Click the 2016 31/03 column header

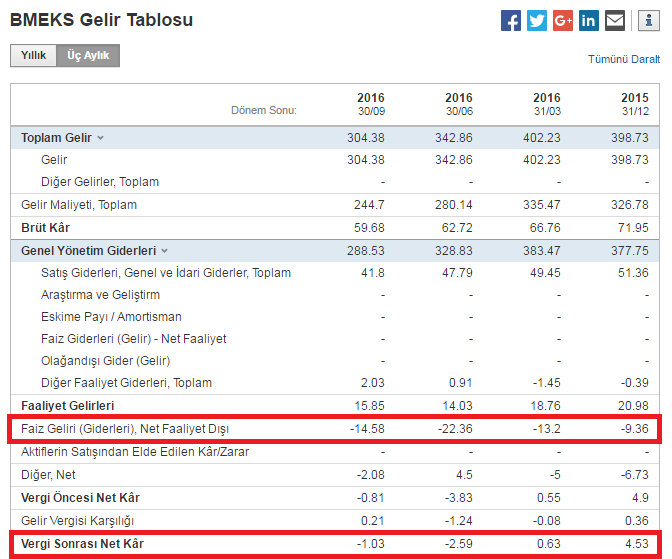point(547,104)
